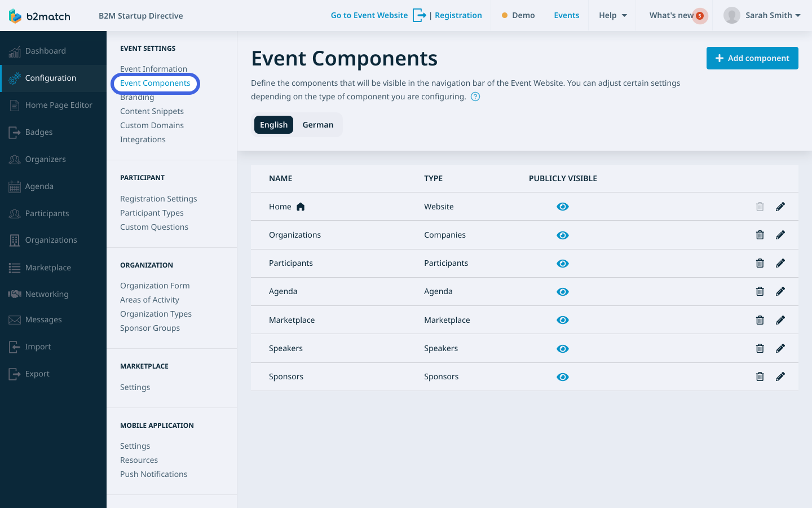Click the home icon next to Home component
The height and width of the screenshot is (508, 812).
tap(301, 207)
